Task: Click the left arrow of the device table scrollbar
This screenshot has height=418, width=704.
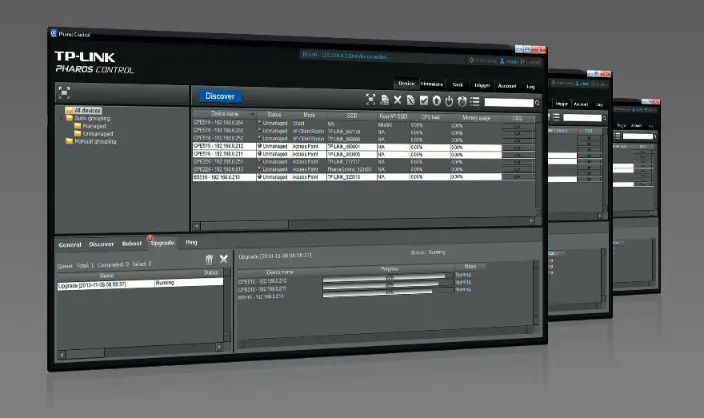Action: (197, 225)
